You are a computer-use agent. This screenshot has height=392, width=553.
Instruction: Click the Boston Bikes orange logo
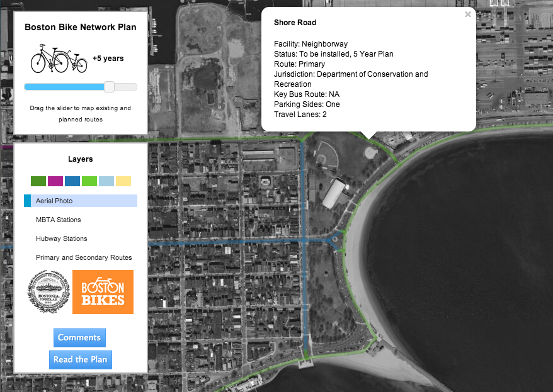(103, 292)
